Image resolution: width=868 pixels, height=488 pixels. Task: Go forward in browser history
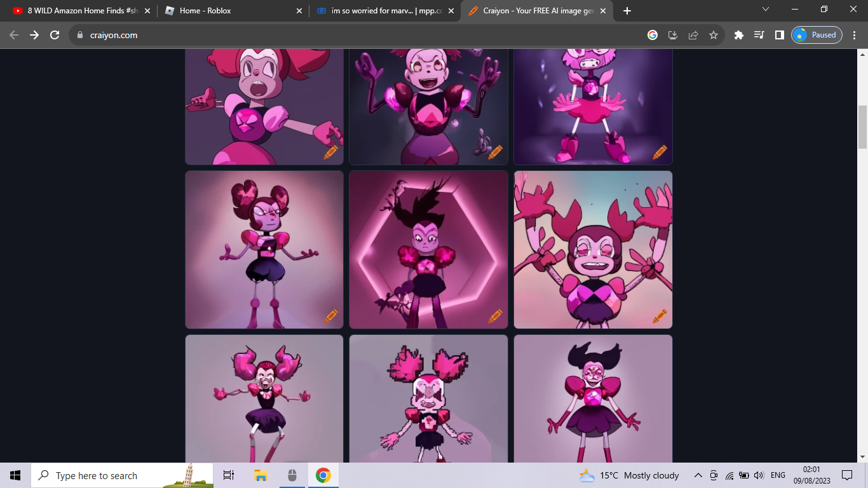click(34, 35)
